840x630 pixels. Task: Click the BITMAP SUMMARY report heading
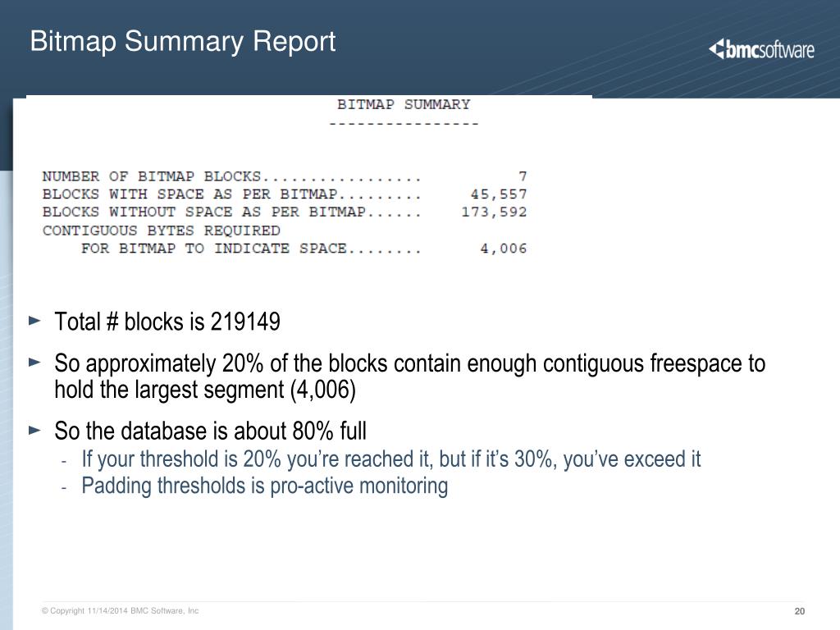coord(404,104)
